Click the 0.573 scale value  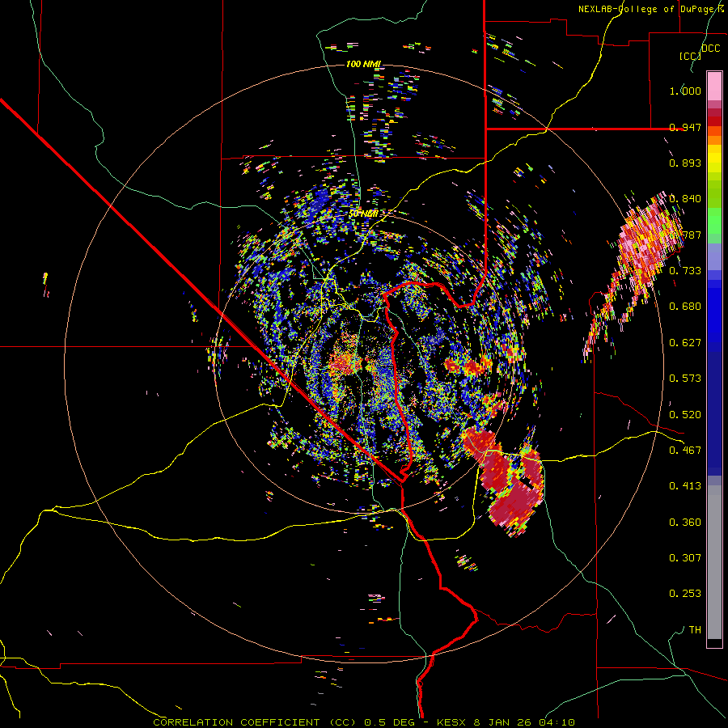tap(685, 378)
